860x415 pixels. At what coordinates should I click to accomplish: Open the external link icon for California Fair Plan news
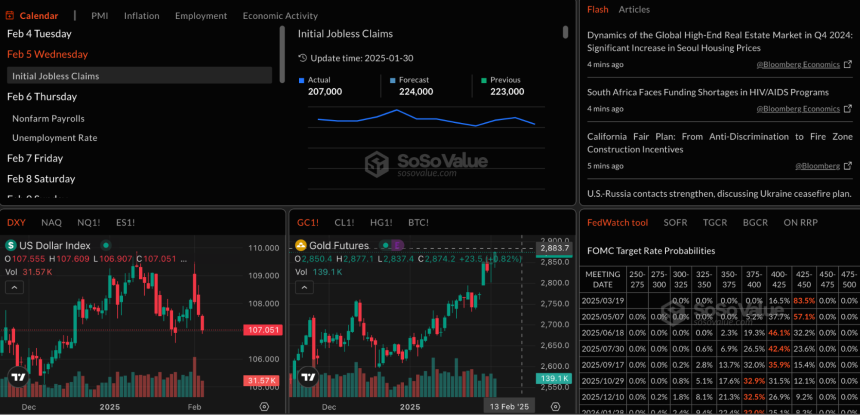[x=847, y=166]
